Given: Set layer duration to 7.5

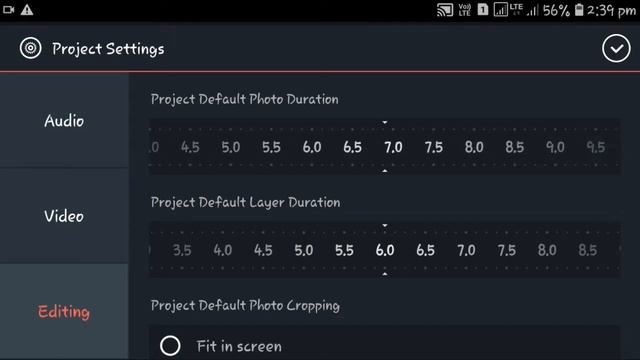Looking at the screenshot, I should click(x=507, y=250).
